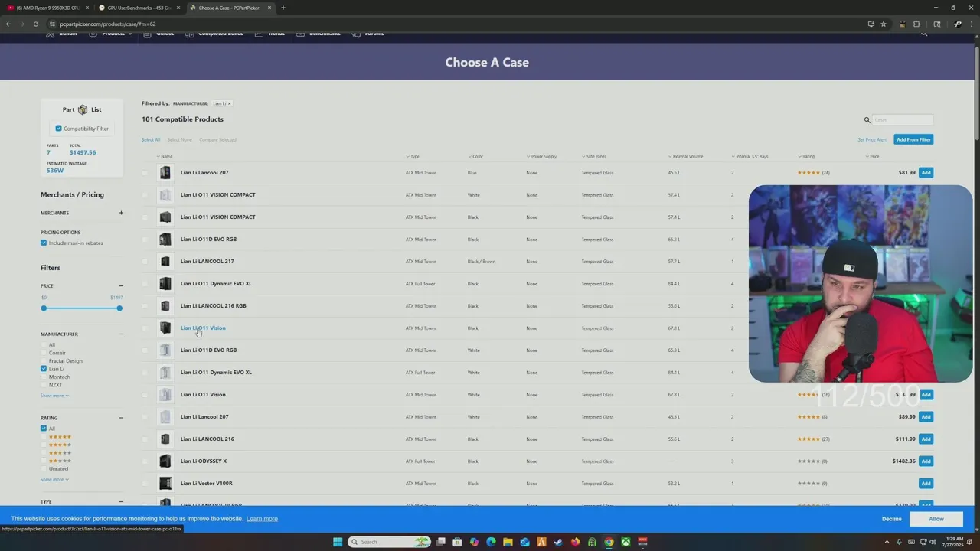The height and width of the screenshot is (551, 980).
Task: Click the browser address bar URL
Action: (x=108, y=24)
